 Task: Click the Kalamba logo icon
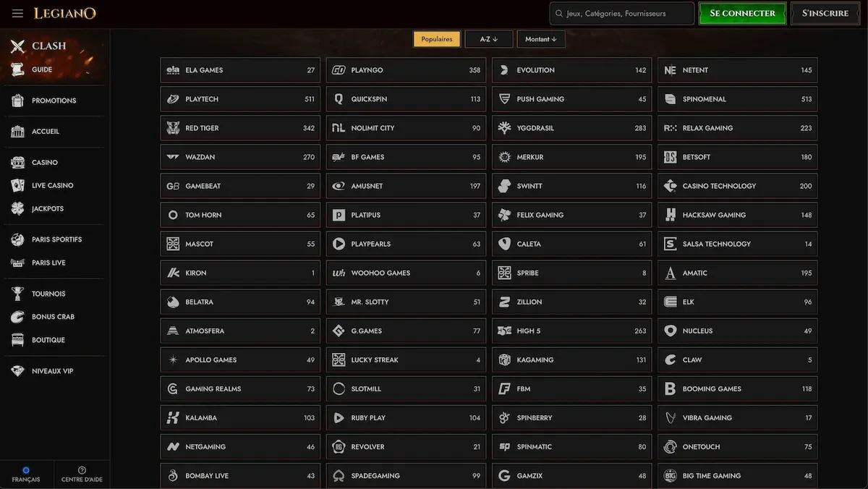coord(173,417)
